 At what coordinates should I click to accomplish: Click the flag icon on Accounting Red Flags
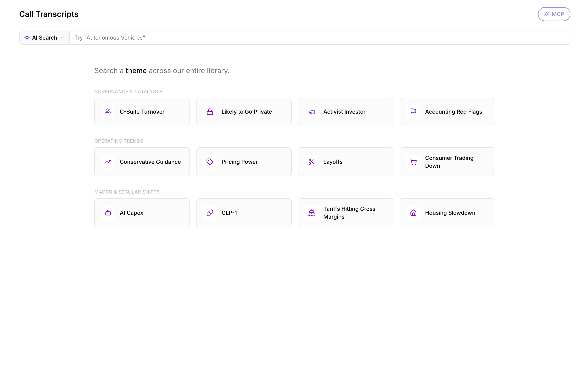pyautogui.click(x=413, y=112)
